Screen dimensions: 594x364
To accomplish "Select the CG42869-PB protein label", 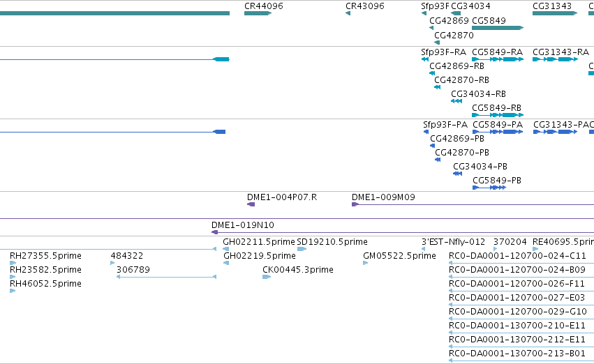I will [457, 139].
